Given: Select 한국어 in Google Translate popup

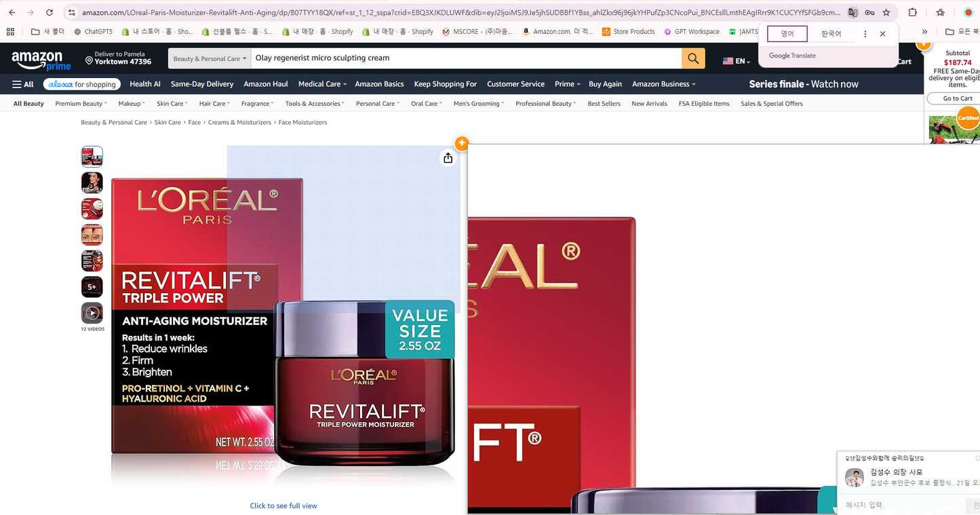Looking at the screenshot, I should pyautogui.click(x=831, y=34).
